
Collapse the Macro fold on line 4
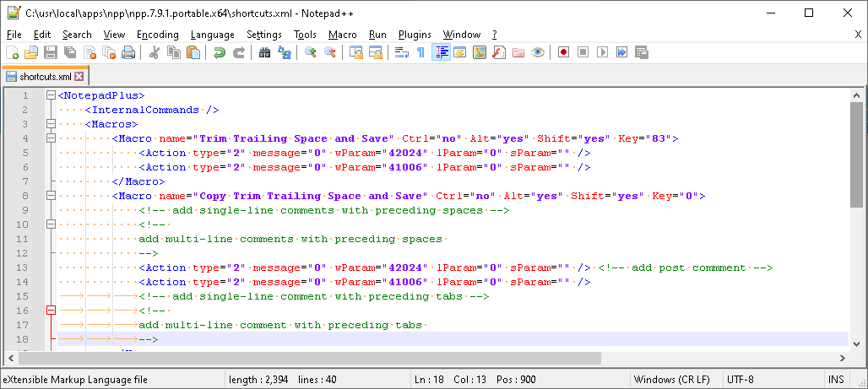point(51,138)
